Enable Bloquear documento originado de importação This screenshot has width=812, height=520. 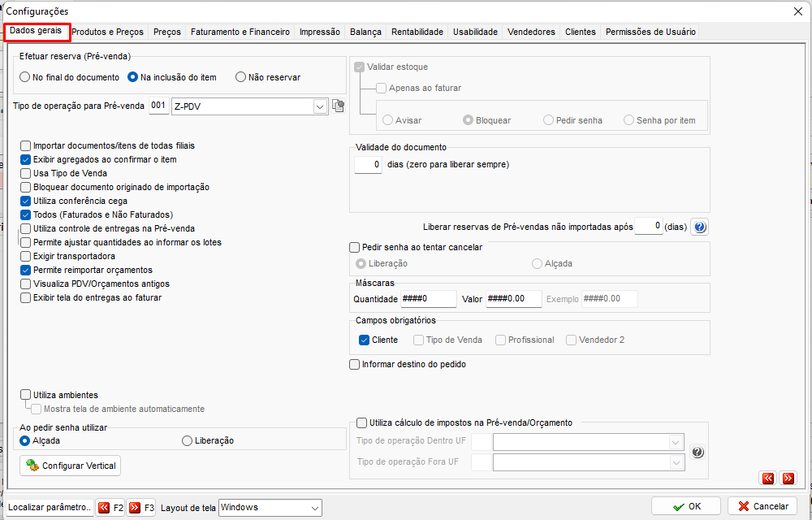[25, 188]
